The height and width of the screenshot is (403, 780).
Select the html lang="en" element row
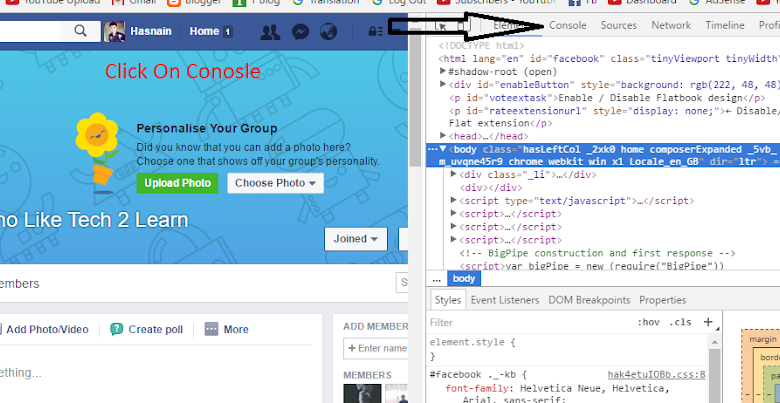coord(609,59)
